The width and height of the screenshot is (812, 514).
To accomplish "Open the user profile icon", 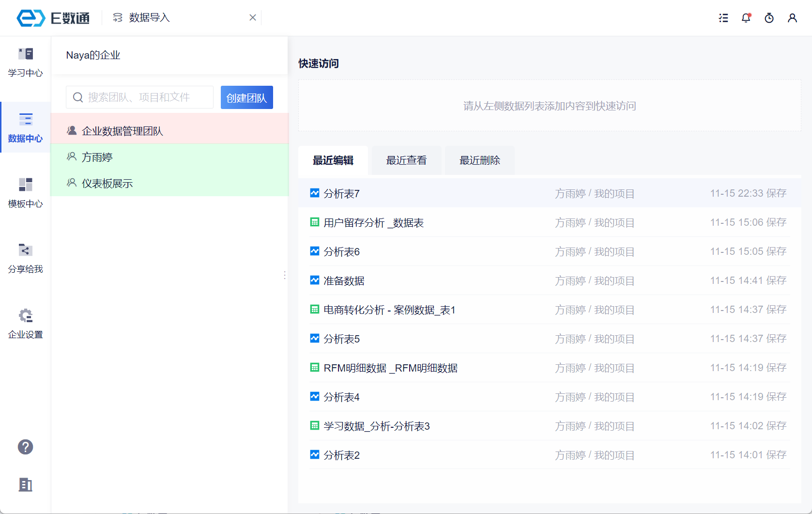I will pyautogui.click(x=792, y=18).
